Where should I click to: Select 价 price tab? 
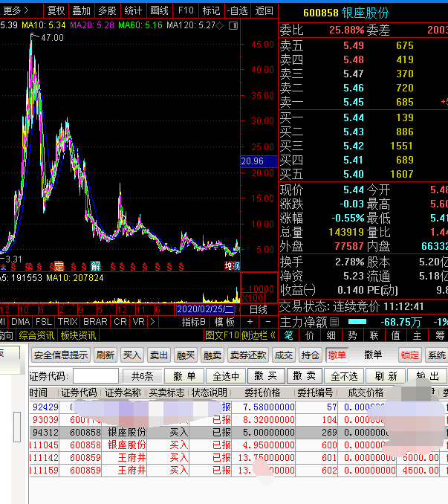(309, 335)
